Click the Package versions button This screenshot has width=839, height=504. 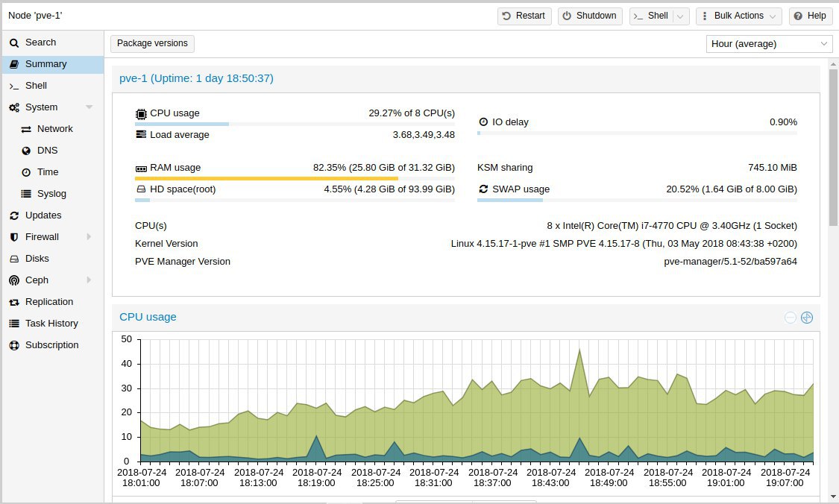[x=152, y=43]
